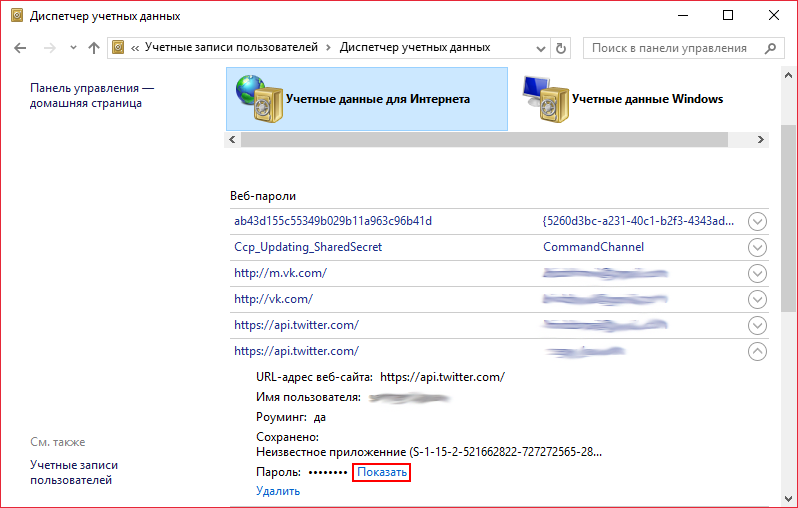This screenshot has width=798, height=508.
Task: Click the {5260d3bc-a231-40c1 username text
Action: pyautogui.click(x=638, y=221)
